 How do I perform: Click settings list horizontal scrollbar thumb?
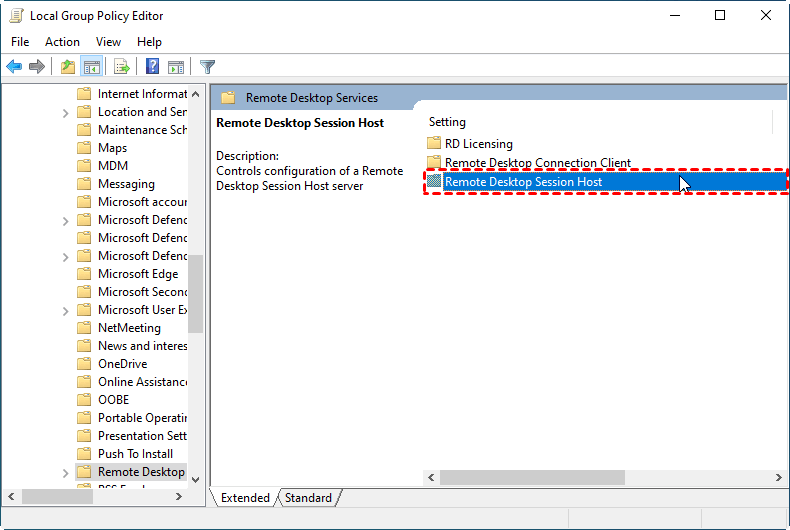(533, 477)
